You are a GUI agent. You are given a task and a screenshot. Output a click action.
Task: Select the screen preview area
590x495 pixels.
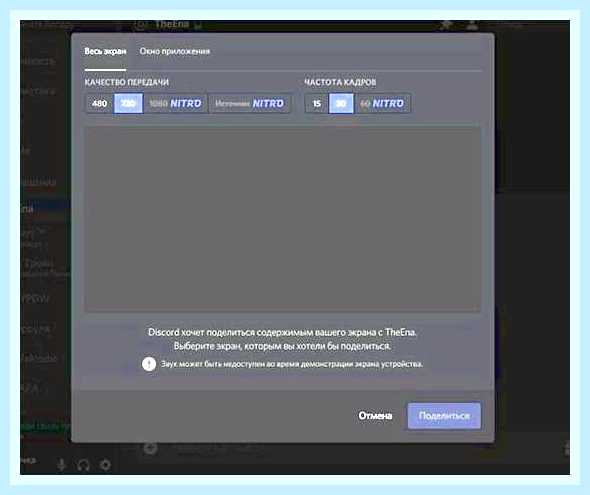(x=283, y=219)
